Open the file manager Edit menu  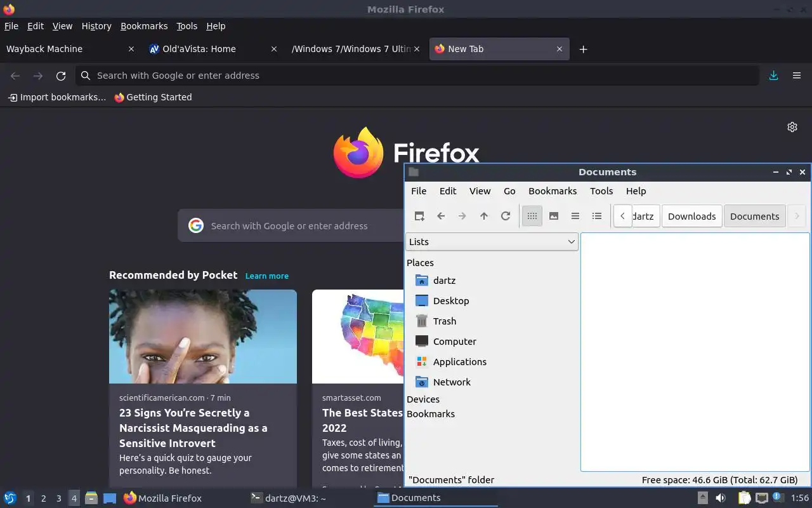pos(448,191)
